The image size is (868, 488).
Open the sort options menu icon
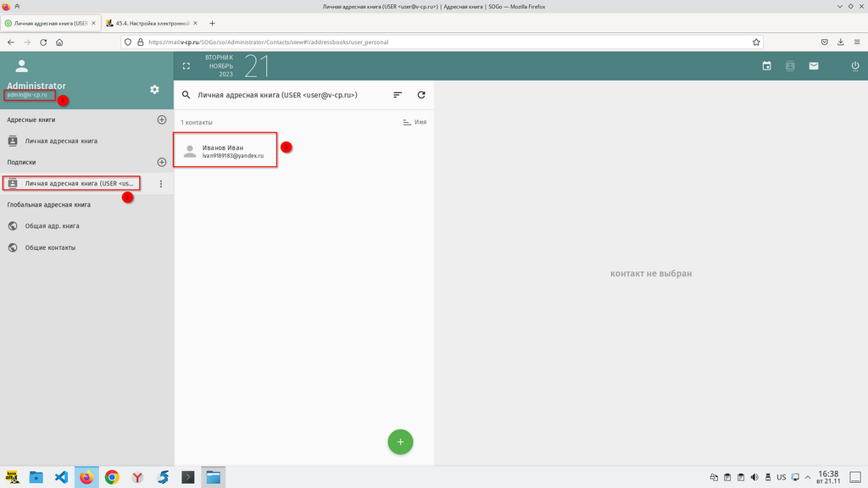pyautogui.click(x=398, y=96)
